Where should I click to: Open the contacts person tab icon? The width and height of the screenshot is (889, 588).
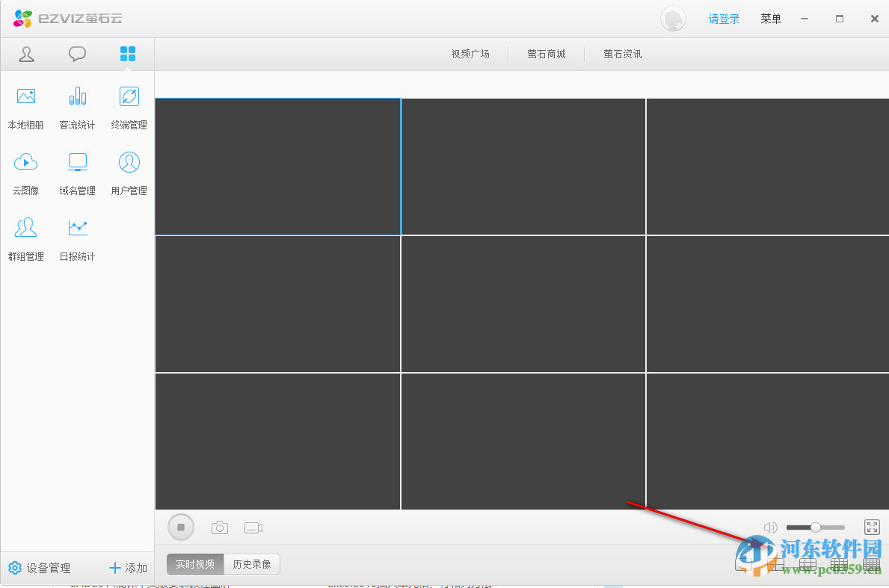[26, 55]
